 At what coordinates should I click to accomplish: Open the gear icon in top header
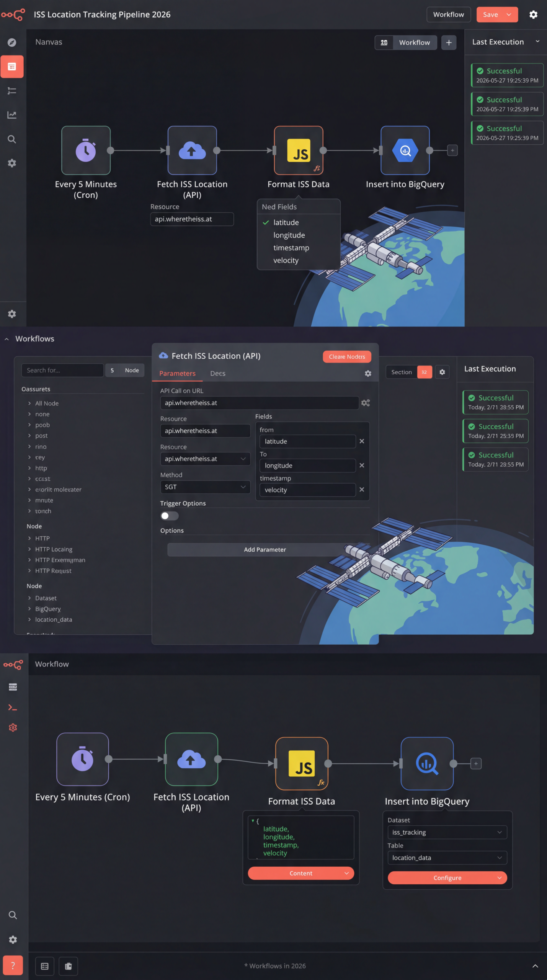[533, 15]
